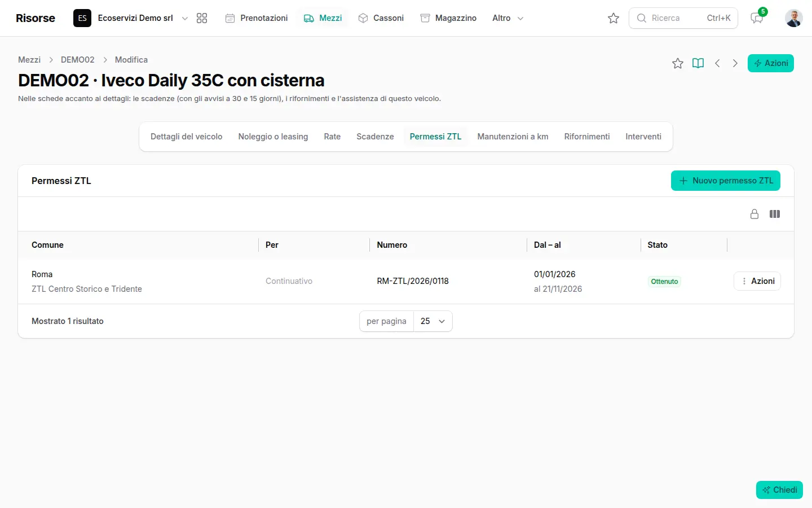
Task: Open Cassoni in the navigation
Action: click(x=381, y=18)
